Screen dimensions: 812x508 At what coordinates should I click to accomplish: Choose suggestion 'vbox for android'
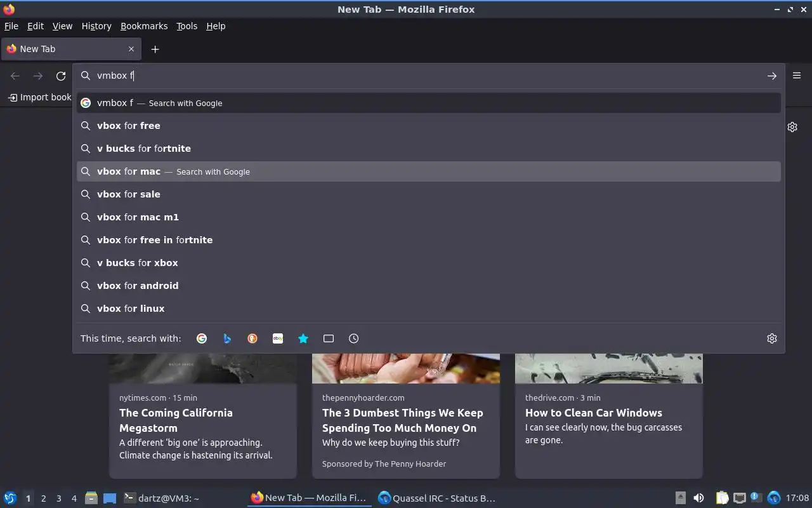[429, 286]
